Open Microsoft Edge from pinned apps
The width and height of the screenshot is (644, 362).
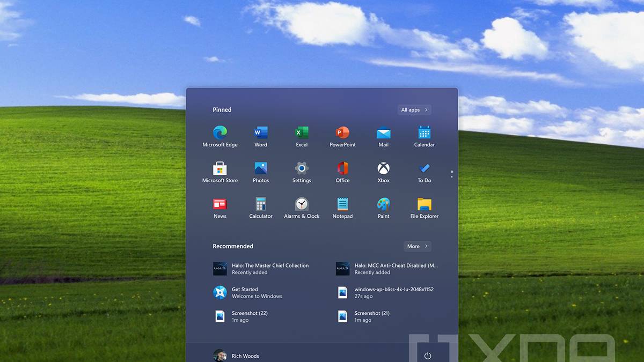pyautogui.click(x=220, y=137)
